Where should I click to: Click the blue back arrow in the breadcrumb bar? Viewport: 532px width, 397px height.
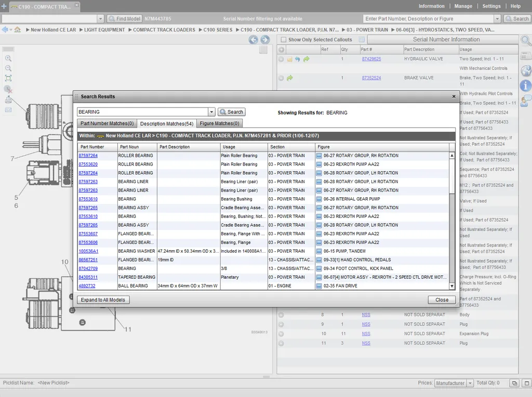tap(5, 30)
